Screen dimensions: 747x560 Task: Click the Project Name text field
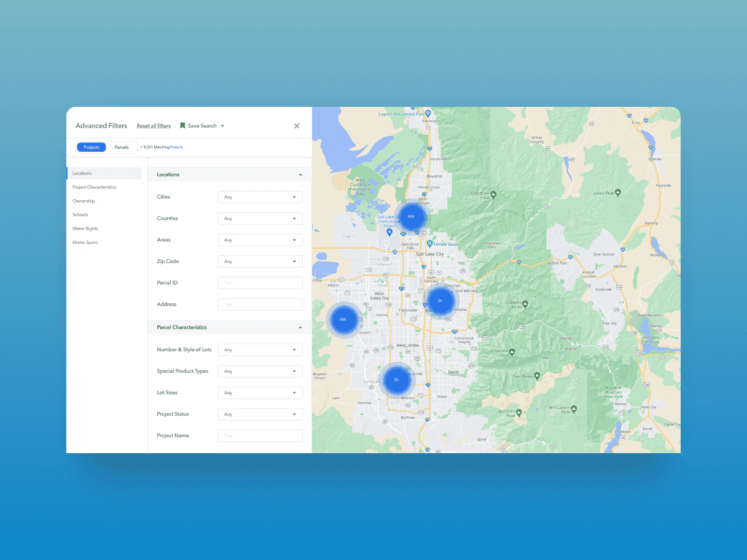tap(260, 436)
